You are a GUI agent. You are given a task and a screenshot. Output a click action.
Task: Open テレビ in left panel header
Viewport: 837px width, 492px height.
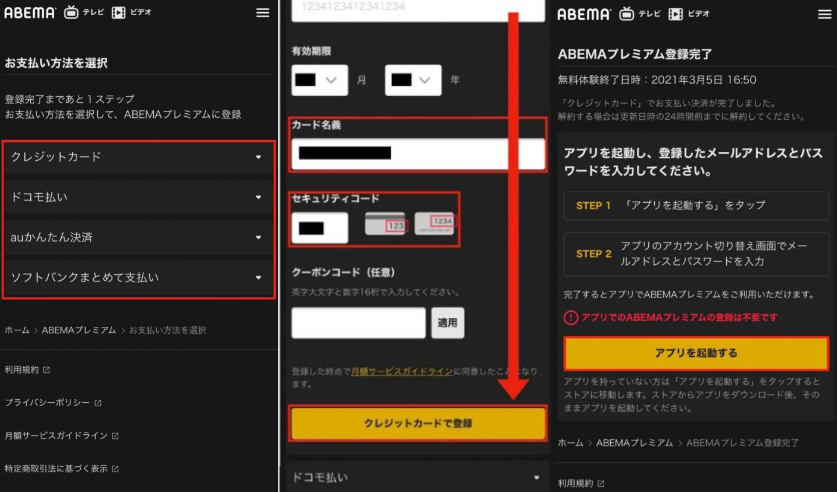(84, 12)
